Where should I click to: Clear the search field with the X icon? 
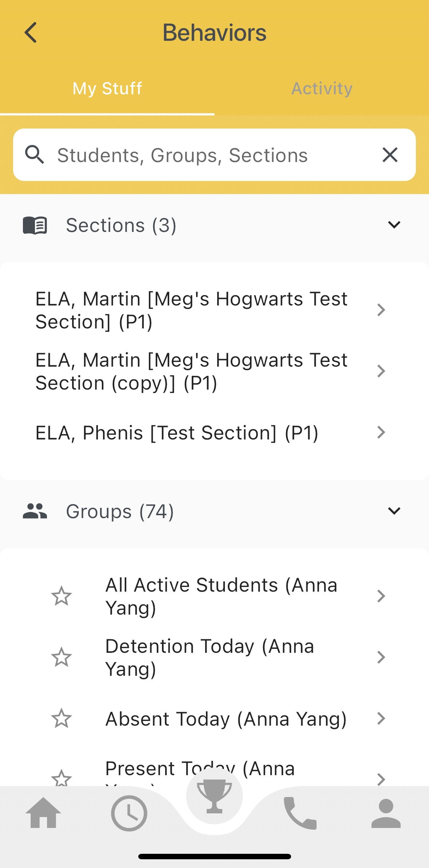(390, 155)
